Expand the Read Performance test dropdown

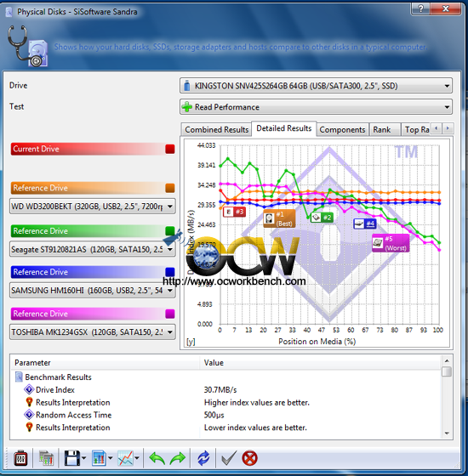tap(316, 107)
